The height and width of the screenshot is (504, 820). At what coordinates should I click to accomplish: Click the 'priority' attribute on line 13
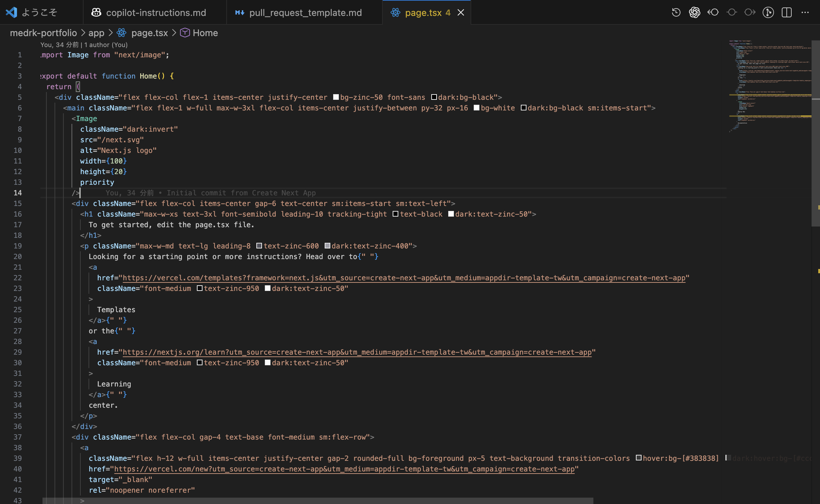(x=97, y=182)
